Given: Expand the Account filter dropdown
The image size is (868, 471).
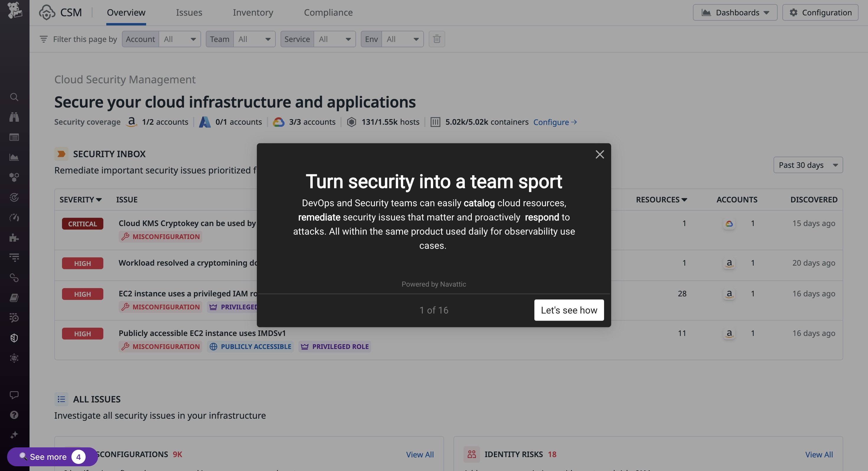Looking at the screenshot, I should [180, 39].
